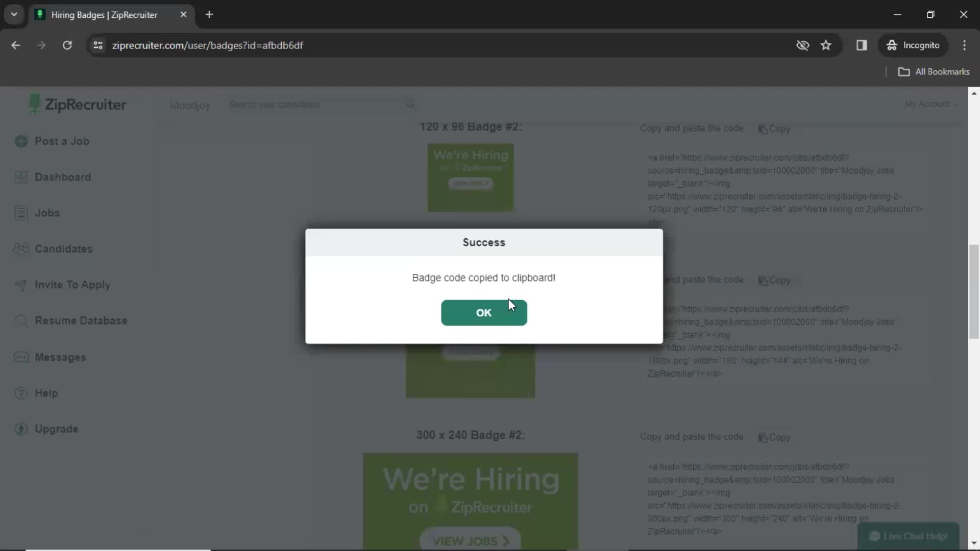The height and width of the screenshot is (551, 980).
Task: Activate the candidate search magnifier icon
Action: pyautogui.click(x=410, y=105)
